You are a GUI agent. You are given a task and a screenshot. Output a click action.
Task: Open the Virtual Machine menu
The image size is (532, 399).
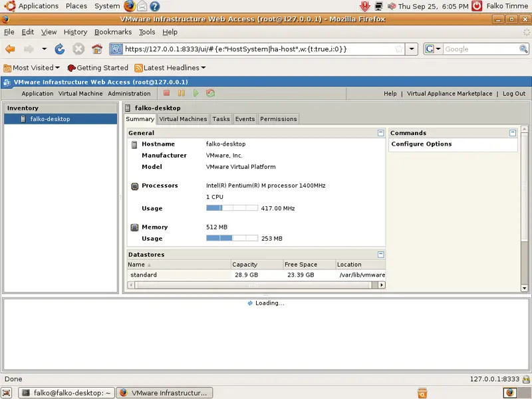point(80,94)
